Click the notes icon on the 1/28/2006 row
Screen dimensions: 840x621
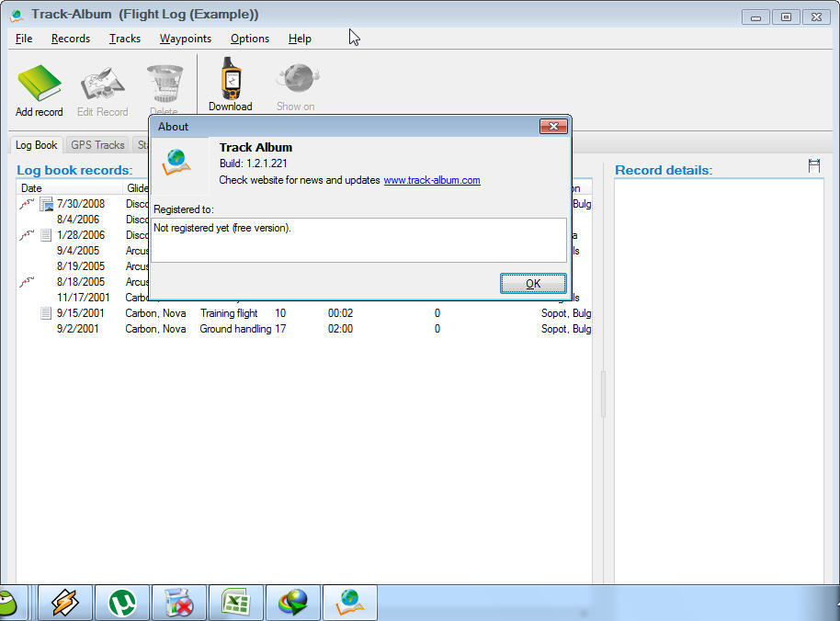46,235
